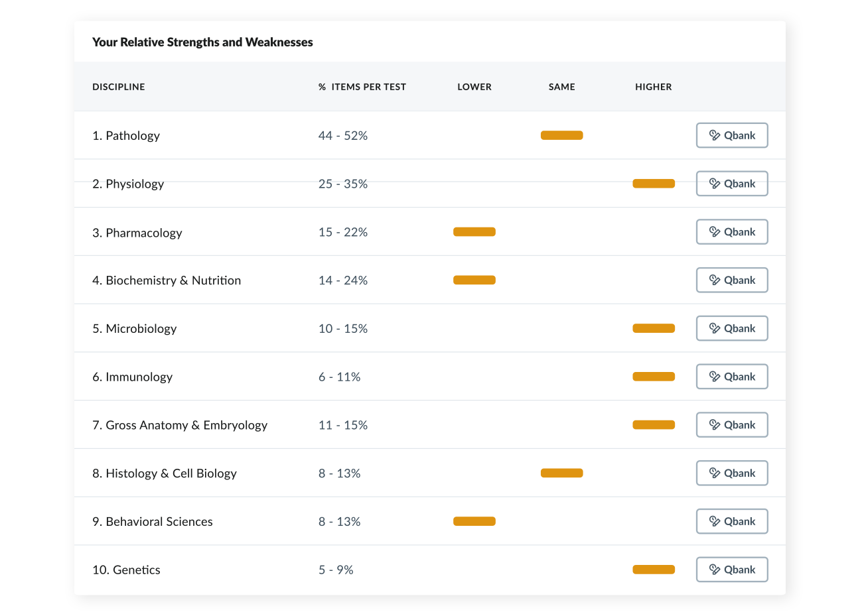Sort by the Higher column header
This screenshot has height=616, width=860.
tap(653, 86)
